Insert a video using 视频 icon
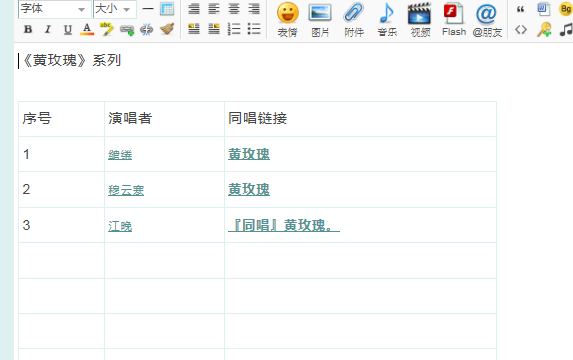This screenshot has height=360, width=573. coord(420,20)
